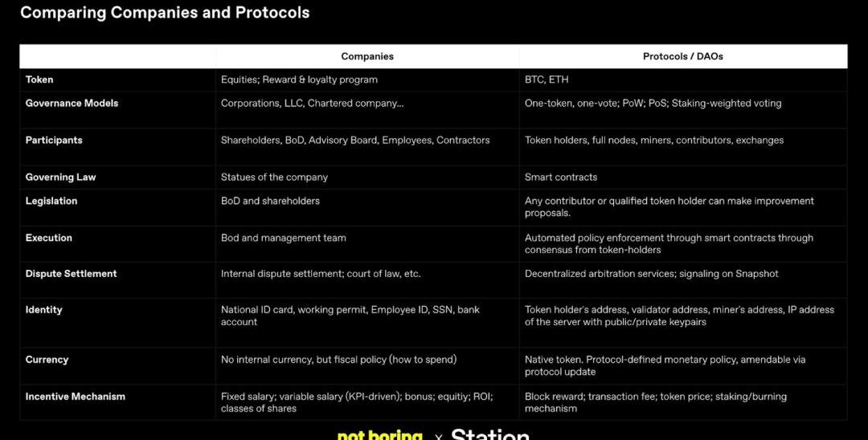Select the Token row label
Viewport: 868px width, 440px height.
coord(39,79)
